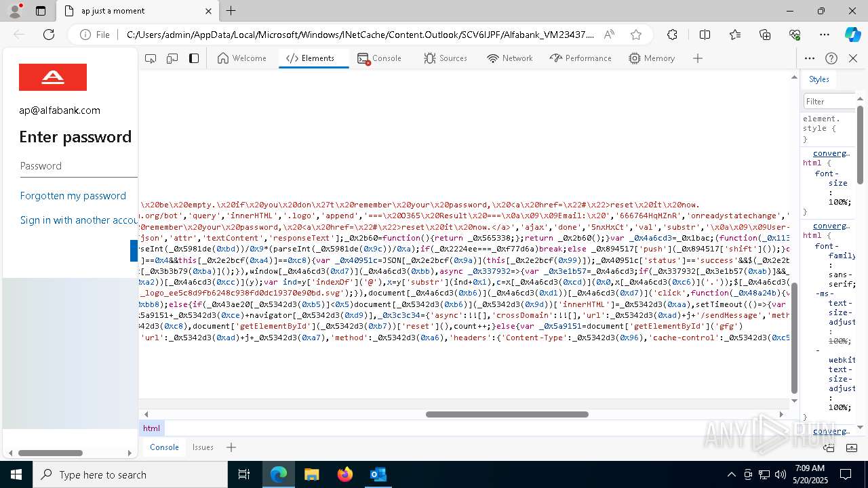
Task: Click Elements panel vertical scrollbar thumb
Action: 794,339
